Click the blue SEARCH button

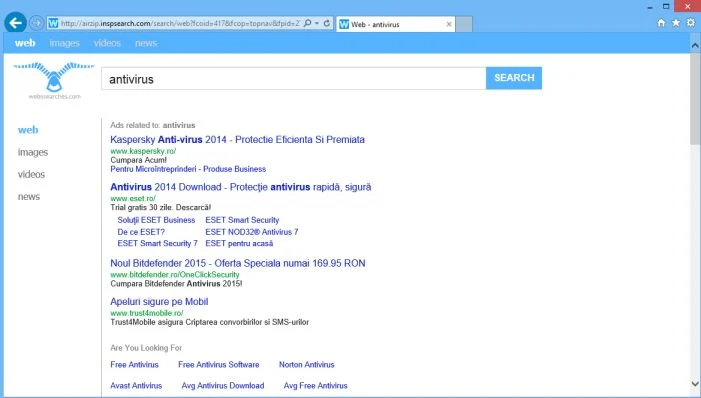[514, 78]
